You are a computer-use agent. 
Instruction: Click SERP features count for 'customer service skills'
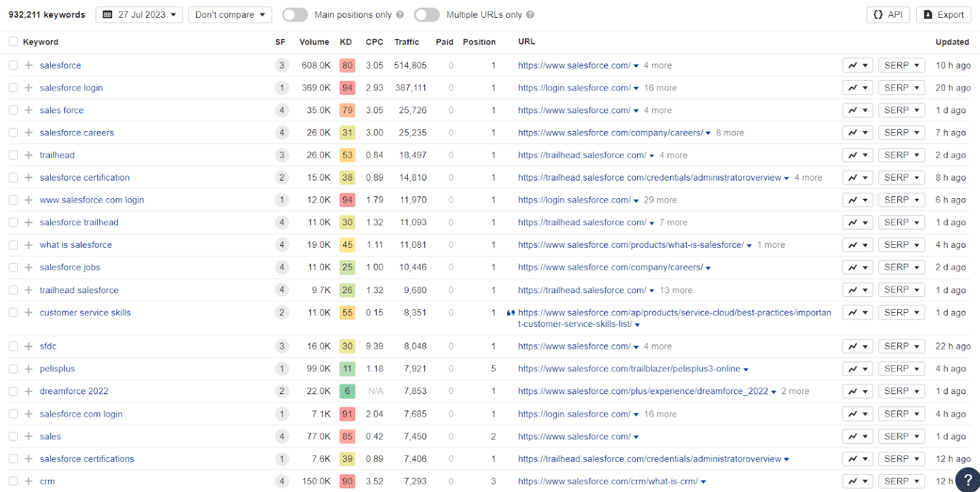point(282,313)
